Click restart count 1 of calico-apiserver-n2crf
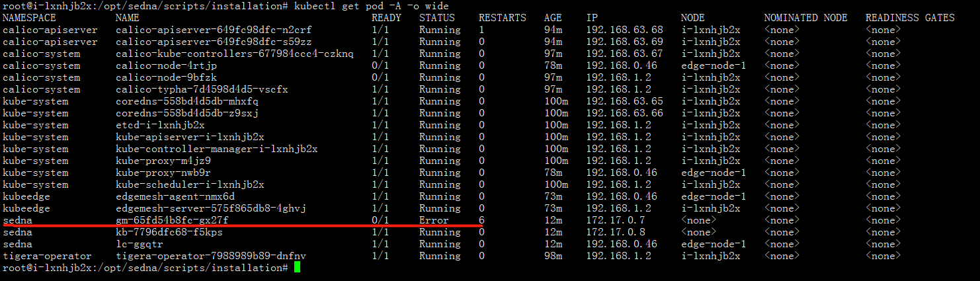The height and width of the screenshot is (281, 980). click(481, 30)
